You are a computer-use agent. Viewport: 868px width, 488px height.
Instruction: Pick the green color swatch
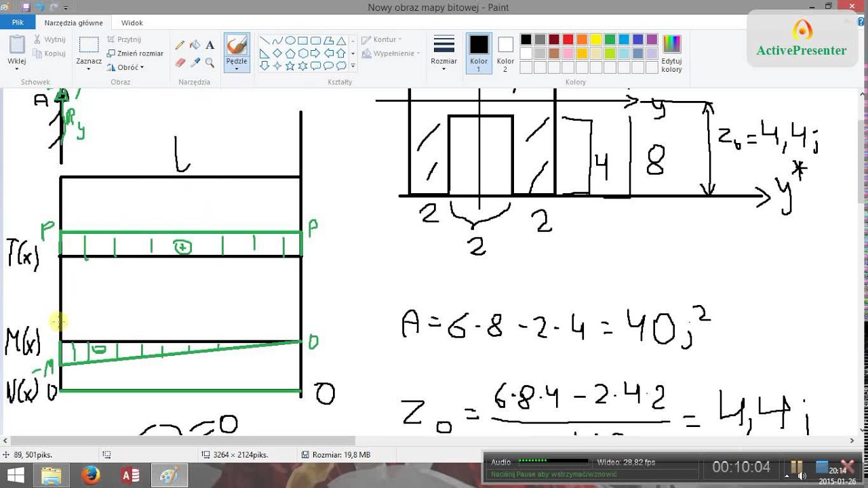tap(610, 39)
